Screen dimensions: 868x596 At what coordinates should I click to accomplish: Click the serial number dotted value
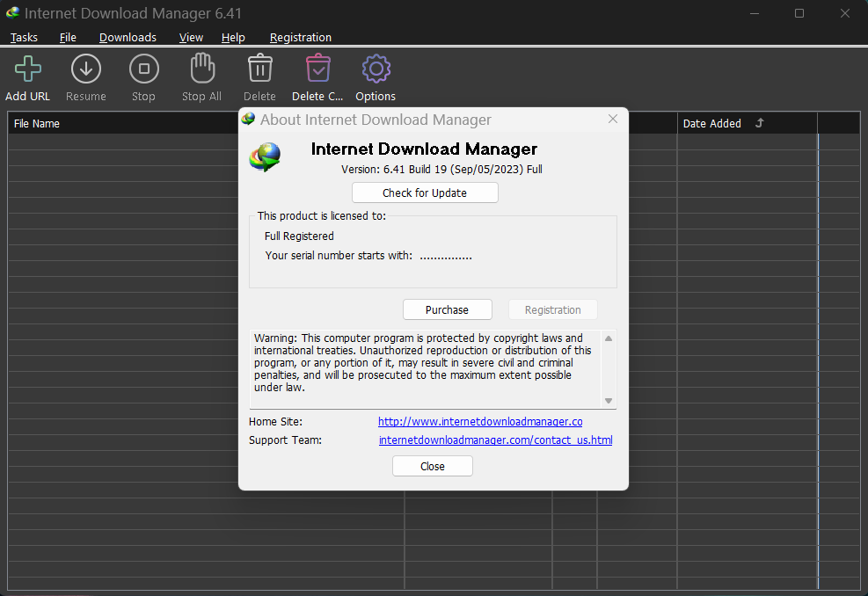(446, 257)
